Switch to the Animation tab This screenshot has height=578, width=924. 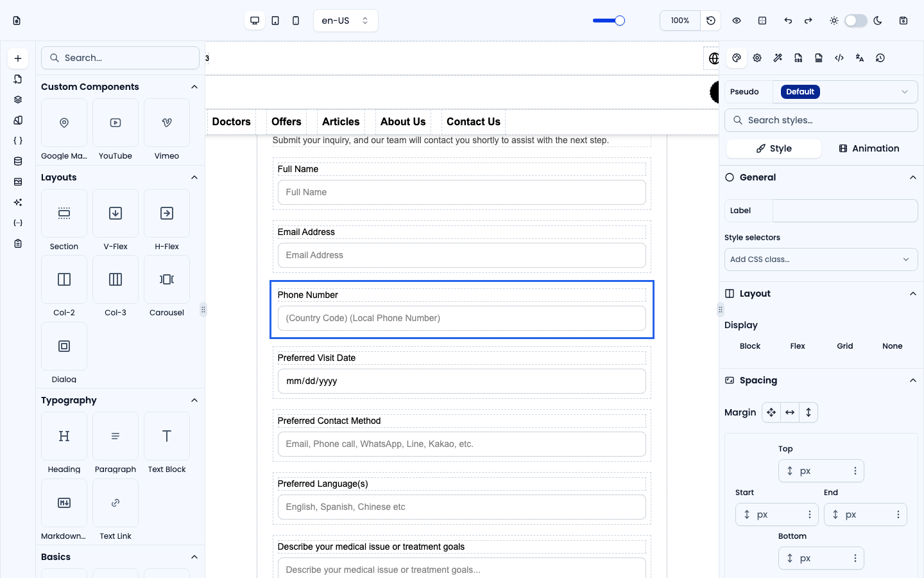[869, 148]
